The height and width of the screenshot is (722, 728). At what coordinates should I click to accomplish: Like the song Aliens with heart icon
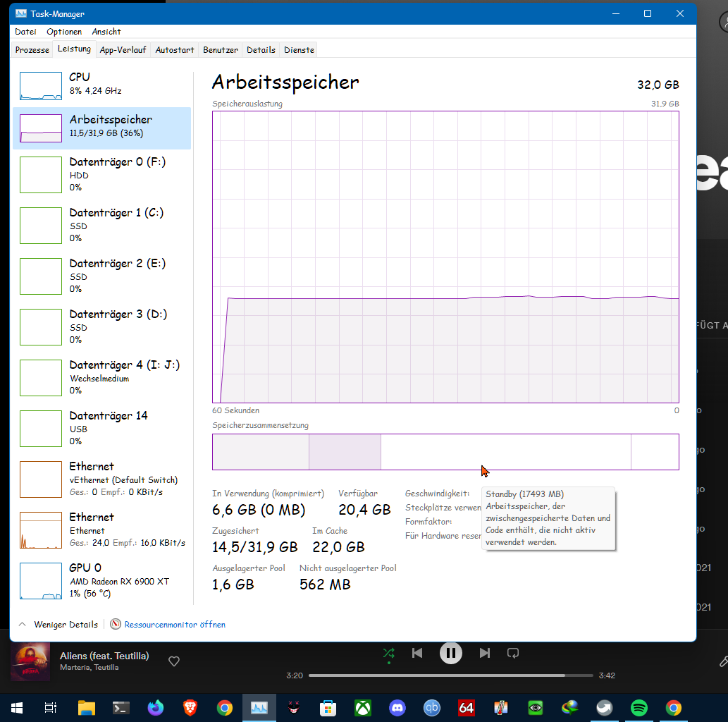click(174, 661)
